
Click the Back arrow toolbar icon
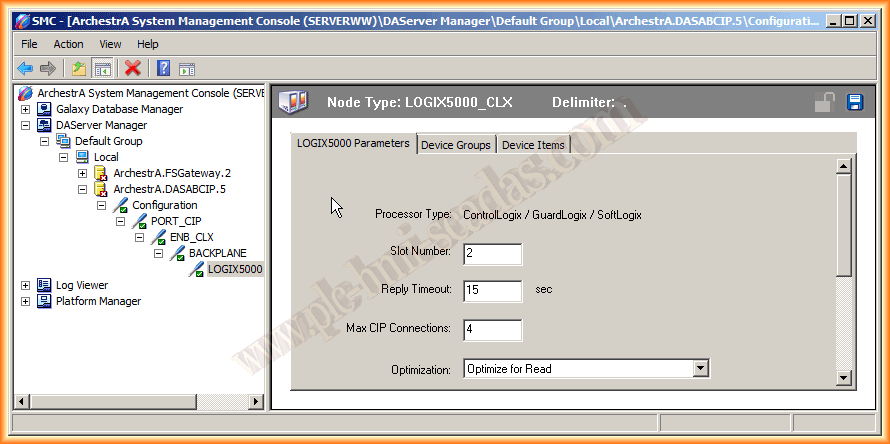[x=25, y=68]
